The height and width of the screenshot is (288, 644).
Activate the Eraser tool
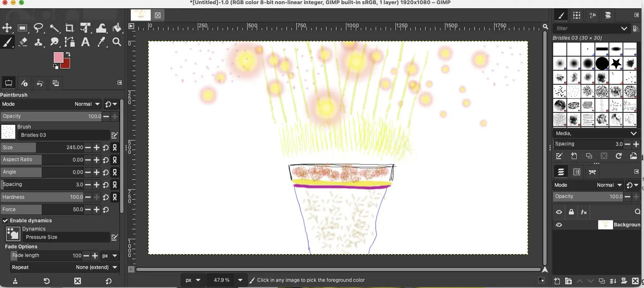coord(23,42)
